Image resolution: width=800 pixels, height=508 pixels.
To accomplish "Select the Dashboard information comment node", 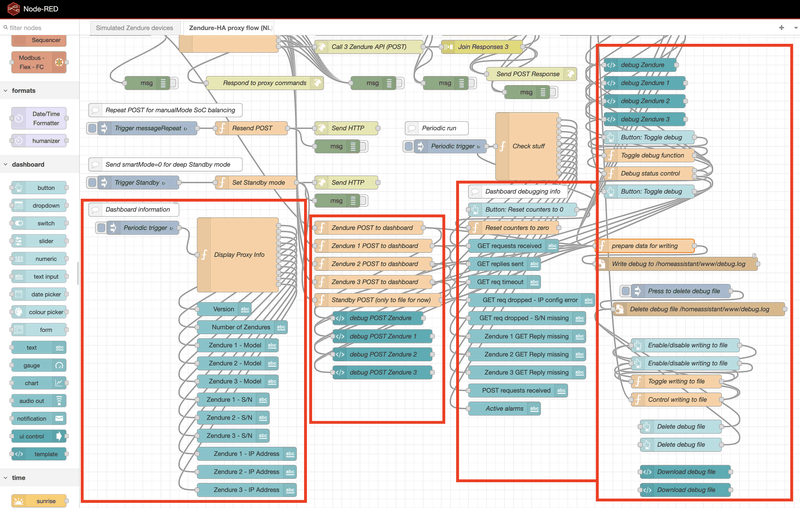I will click(134, 210).
